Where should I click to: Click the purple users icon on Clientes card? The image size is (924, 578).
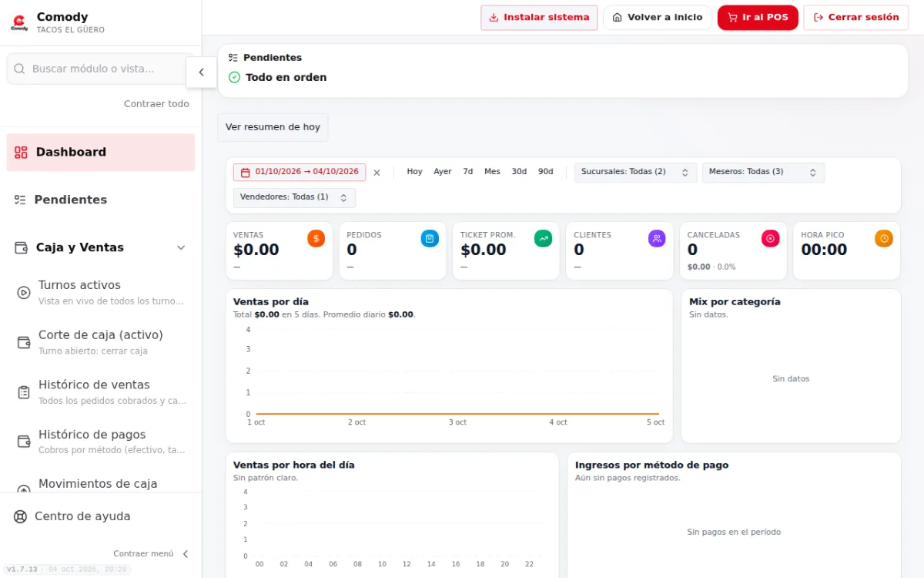[x=657, y=239]
